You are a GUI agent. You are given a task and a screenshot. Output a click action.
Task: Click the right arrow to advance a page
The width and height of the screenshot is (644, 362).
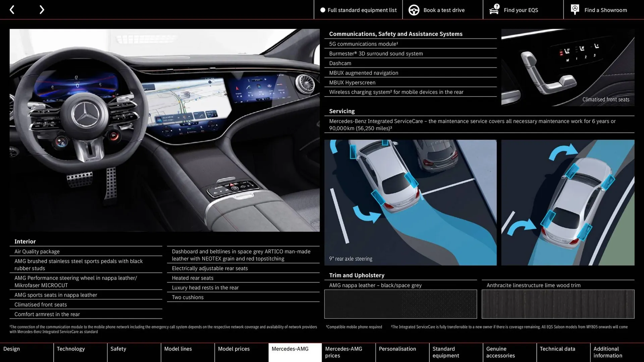click(x=42, y=9)
